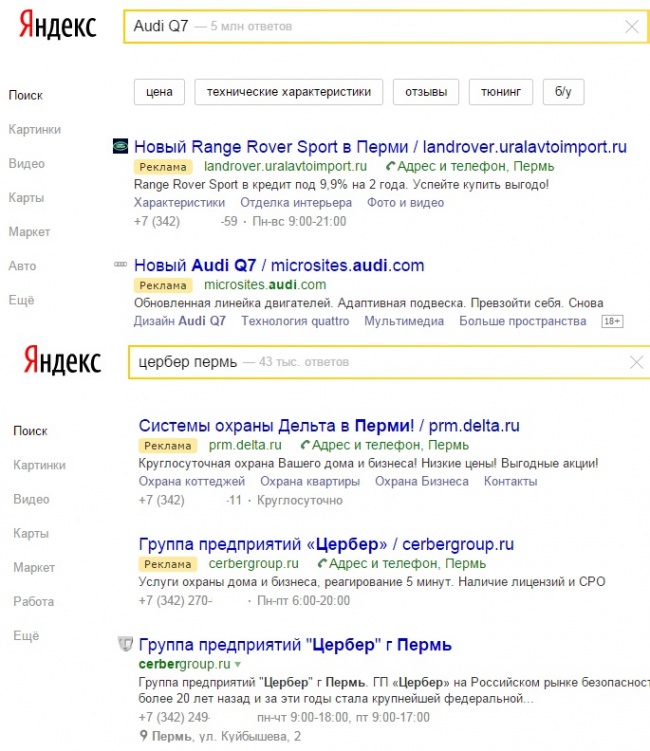Open the Дизайн Audi Q7 sitelink
This screenshot has width=650, height=751.
tap(180, 321)
